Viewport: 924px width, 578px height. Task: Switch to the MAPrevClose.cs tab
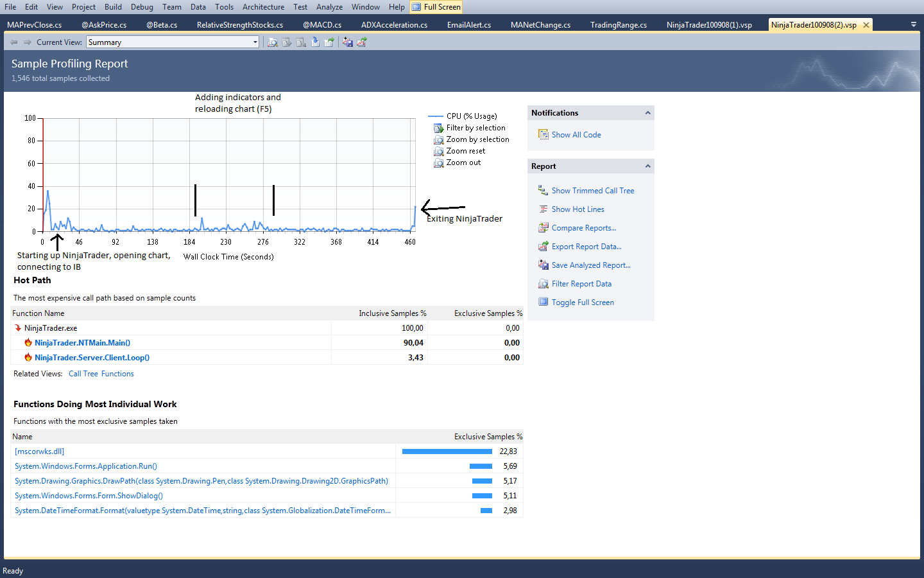[x=35, y=25]
